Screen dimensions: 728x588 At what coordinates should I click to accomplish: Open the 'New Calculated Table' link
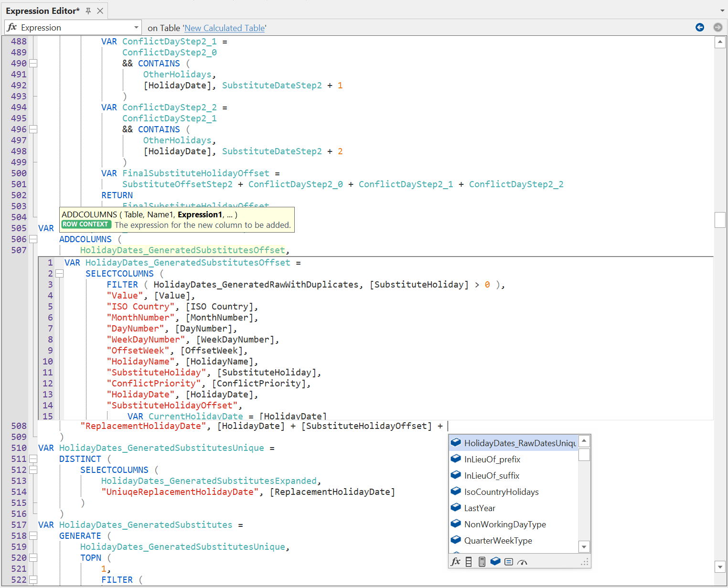point(225,28)
